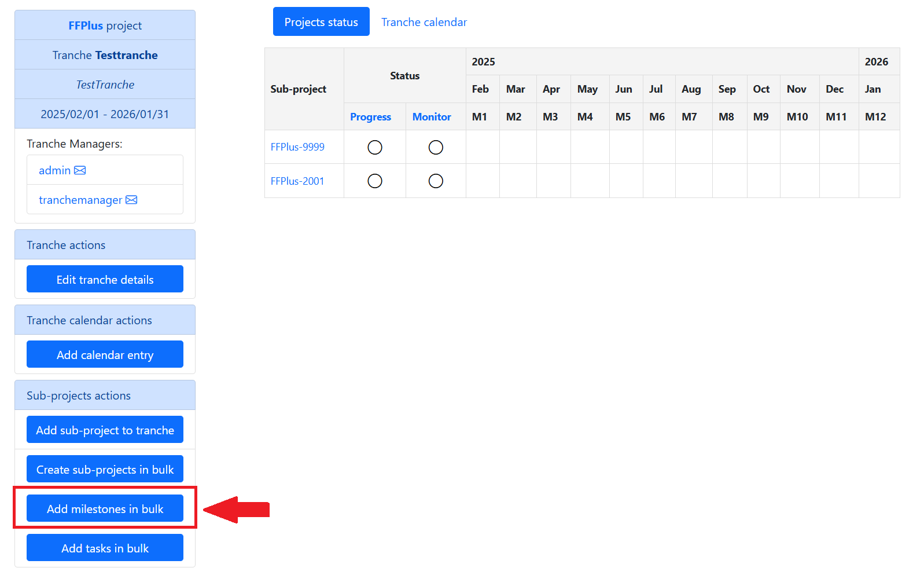Screen dimensions: 924x575
Task: Click the Tranche Managers label
Action: pos(75,144)
